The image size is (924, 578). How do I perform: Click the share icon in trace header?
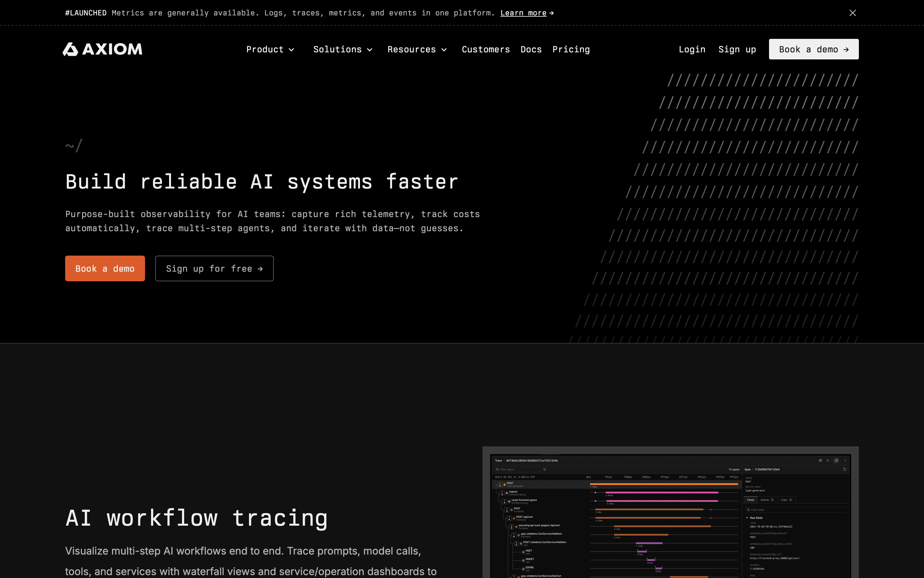[x=827, y=461]
